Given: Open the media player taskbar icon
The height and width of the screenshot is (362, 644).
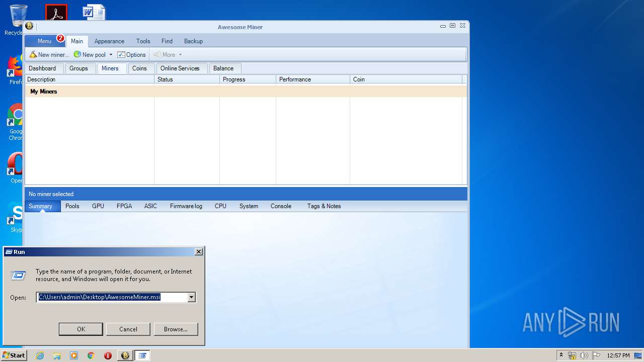Looking at the screenshot, I should pyautogui.click(x=74, y=355).
